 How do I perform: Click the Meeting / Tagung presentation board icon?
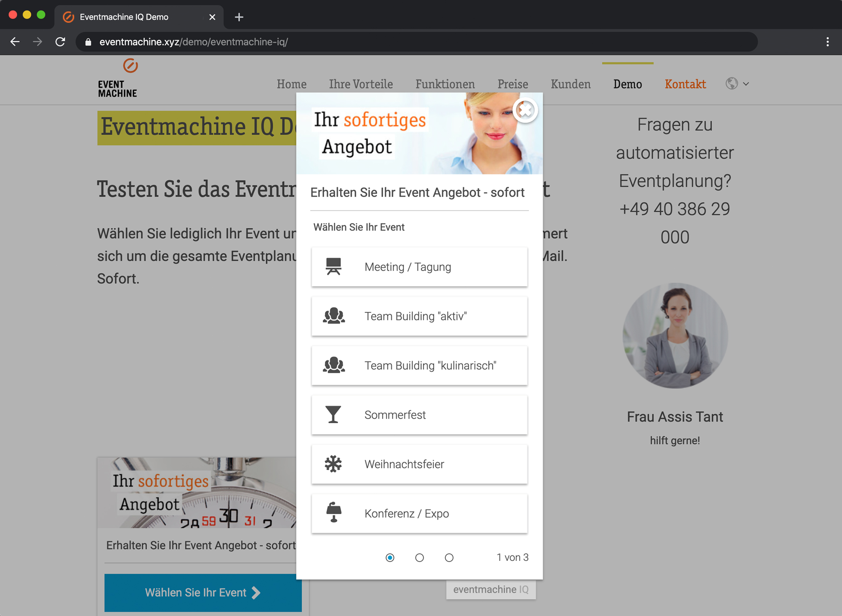click(x=333, y=267)
